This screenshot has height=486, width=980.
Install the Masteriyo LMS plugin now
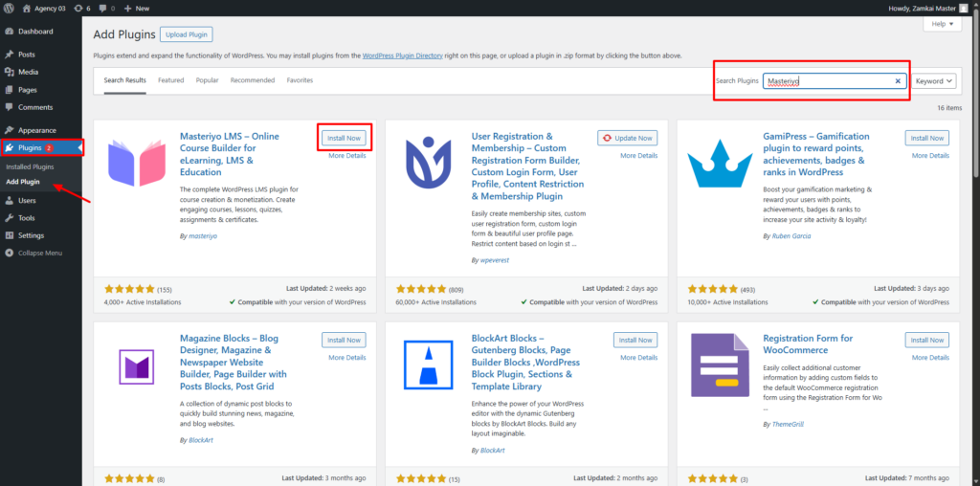[x=344, y=138]
